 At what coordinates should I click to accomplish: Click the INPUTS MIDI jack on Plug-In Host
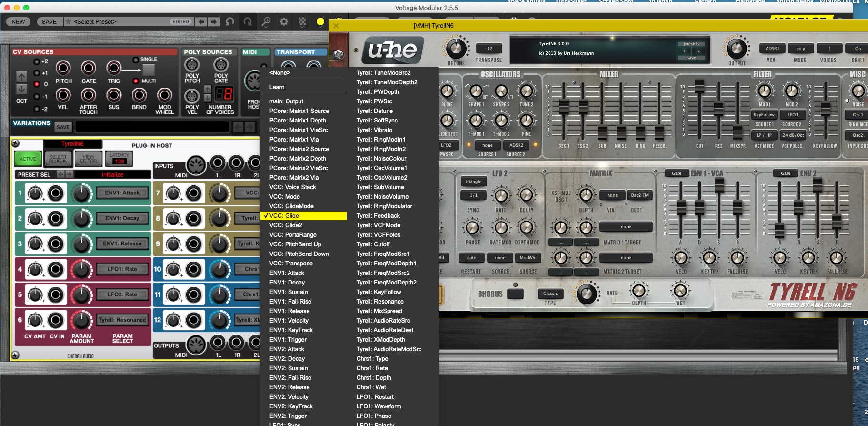(x=196, y=165)
